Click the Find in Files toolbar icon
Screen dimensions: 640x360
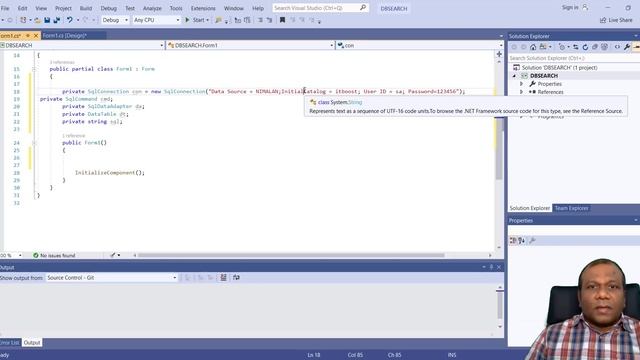pos(218,20)
